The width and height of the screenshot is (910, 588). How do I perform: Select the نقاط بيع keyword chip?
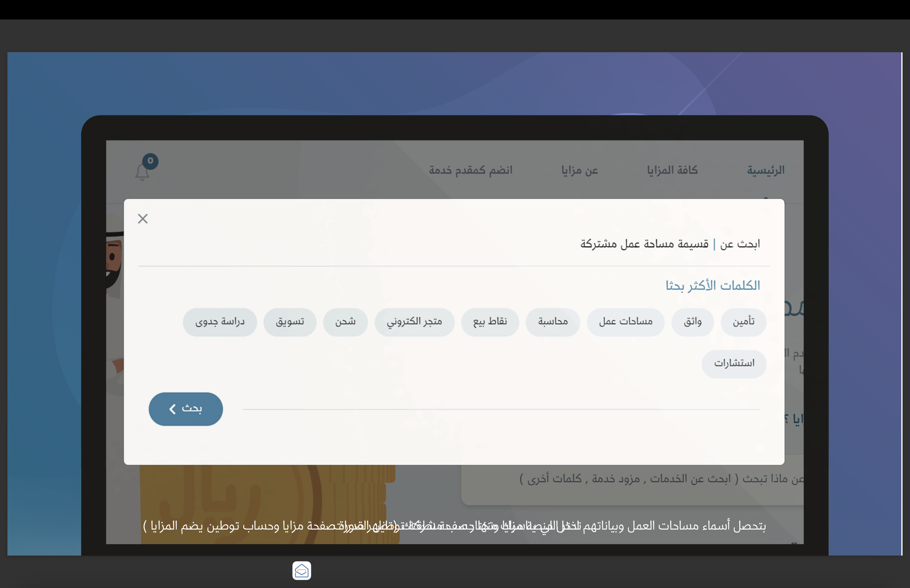click(490, 322)
